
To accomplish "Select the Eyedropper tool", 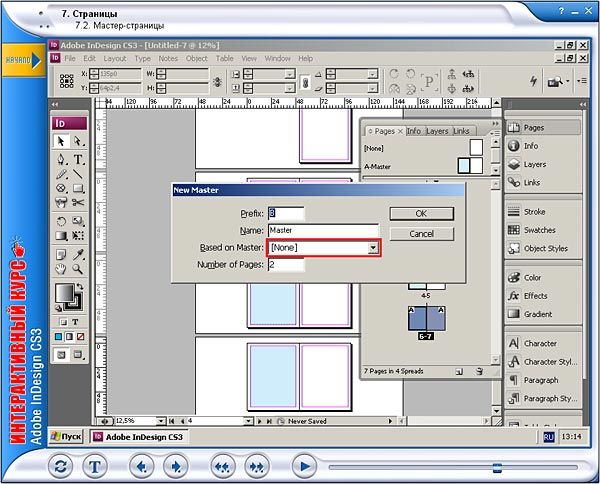I will [78, 254].
